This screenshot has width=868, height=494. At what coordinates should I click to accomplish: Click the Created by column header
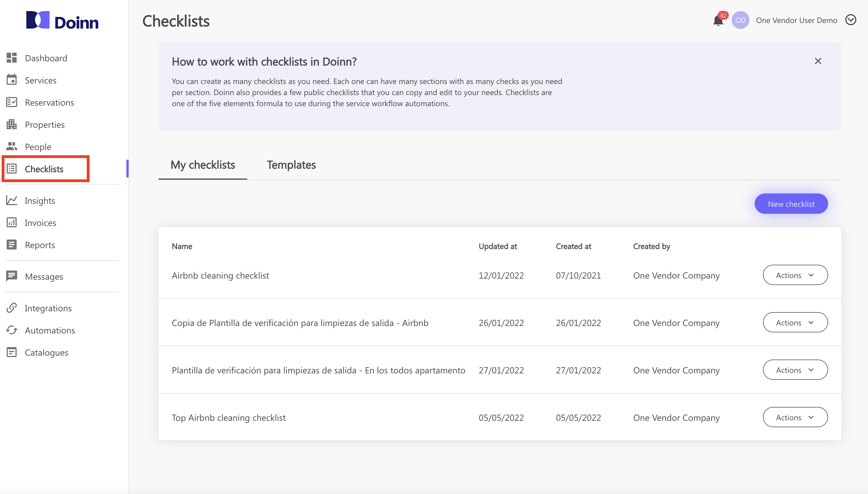coord(652,246)
